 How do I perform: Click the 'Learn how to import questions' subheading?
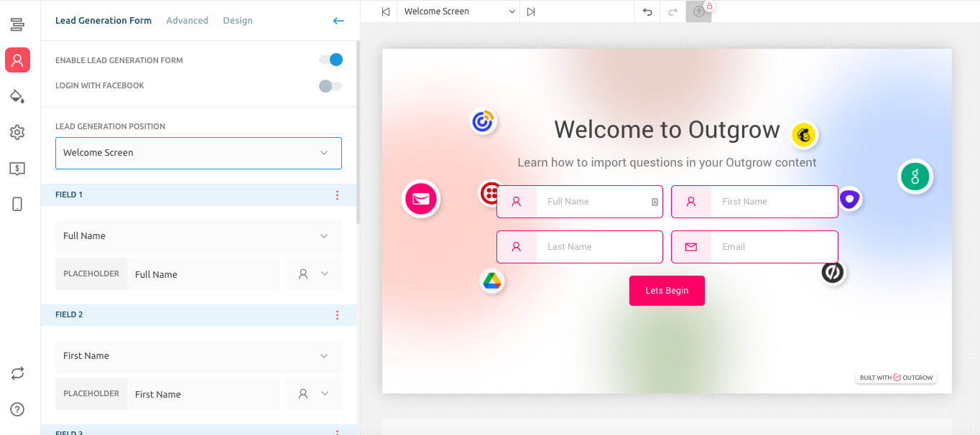667,163
